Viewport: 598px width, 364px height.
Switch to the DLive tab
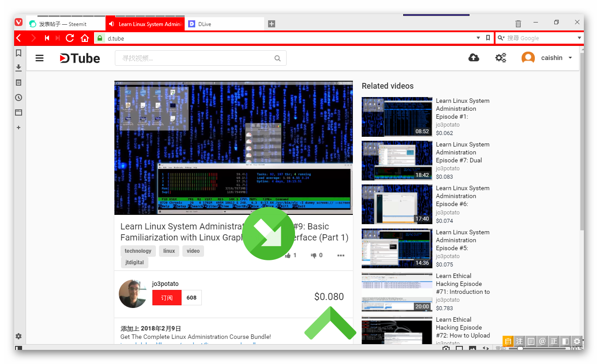(224, 24)
